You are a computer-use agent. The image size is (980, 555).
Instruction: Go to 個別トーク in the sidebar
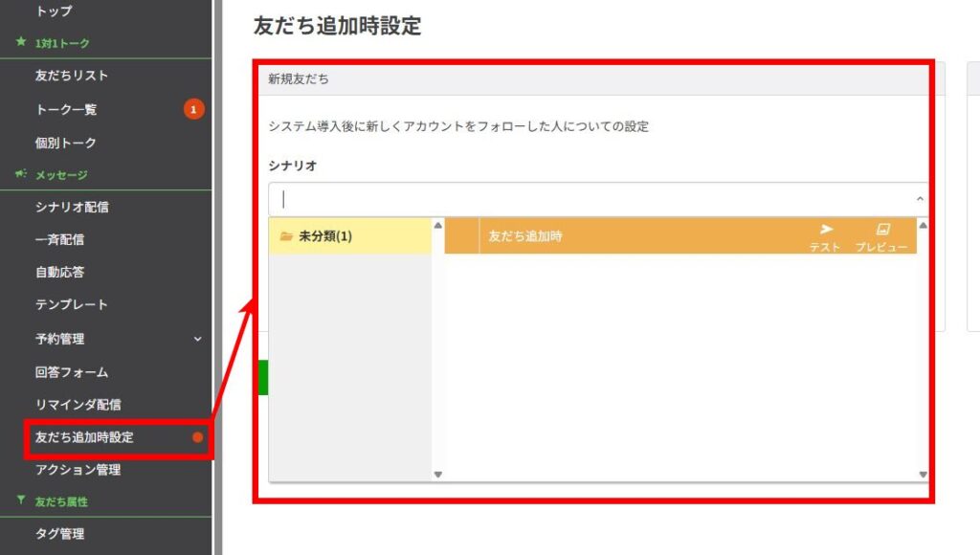[66, 143]
